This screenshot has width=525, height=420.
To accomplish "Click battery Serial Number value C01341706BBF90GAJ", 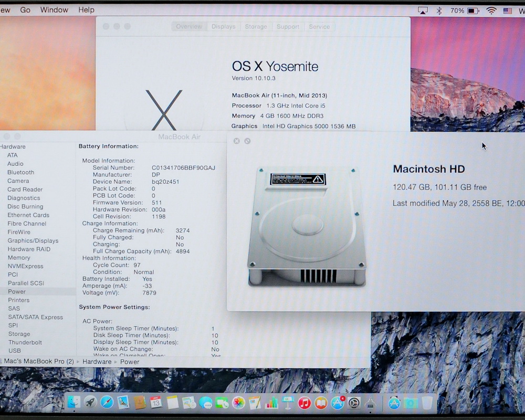I will (183, 168).
